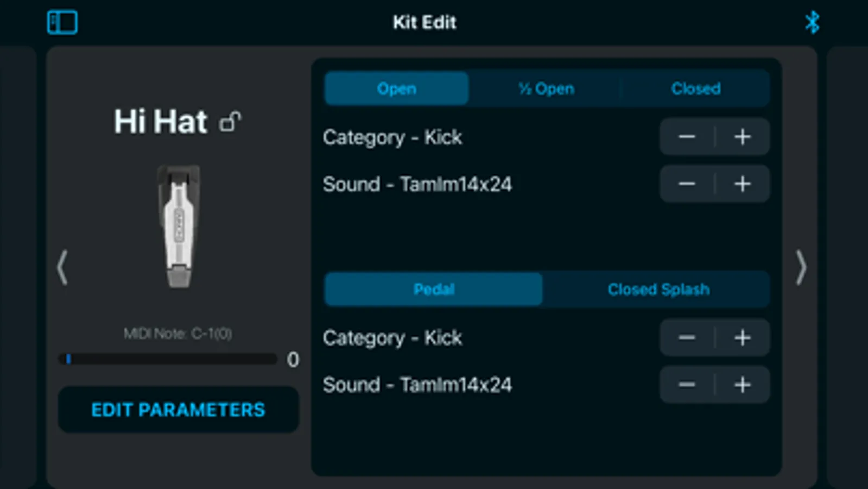Adjust the MIDI note slider
Image resolution: width=868 pixels, height=489 pixels.
coord(168,359)
